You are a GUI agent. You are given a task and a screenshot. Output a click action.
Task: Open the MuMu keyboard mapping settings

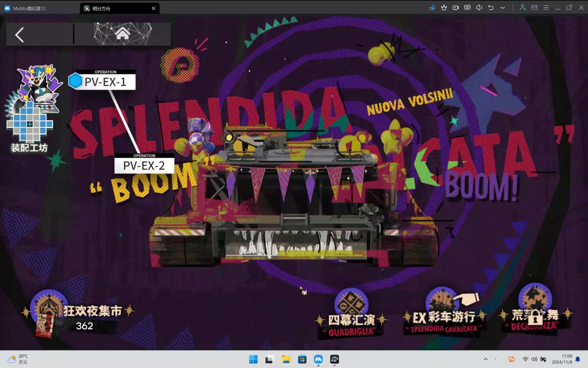coord(467,7)
